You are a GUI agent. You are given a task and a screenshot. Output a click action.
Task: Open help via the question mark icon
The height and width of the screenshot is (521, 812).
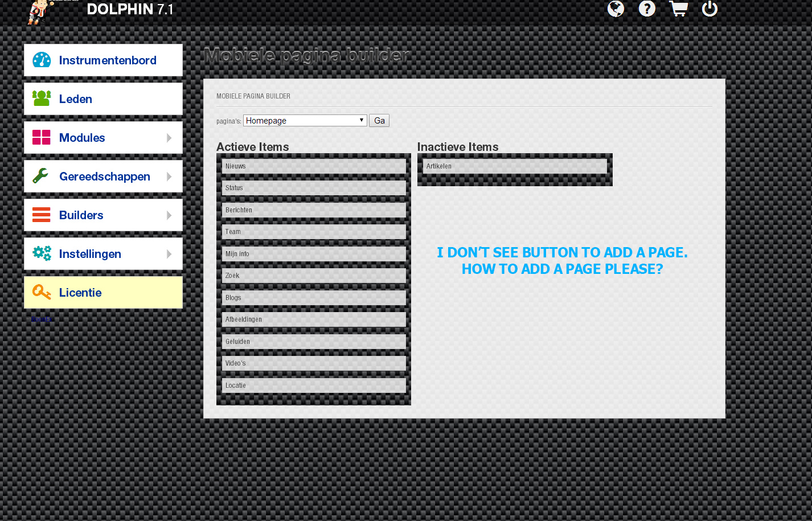click(647, 9)
